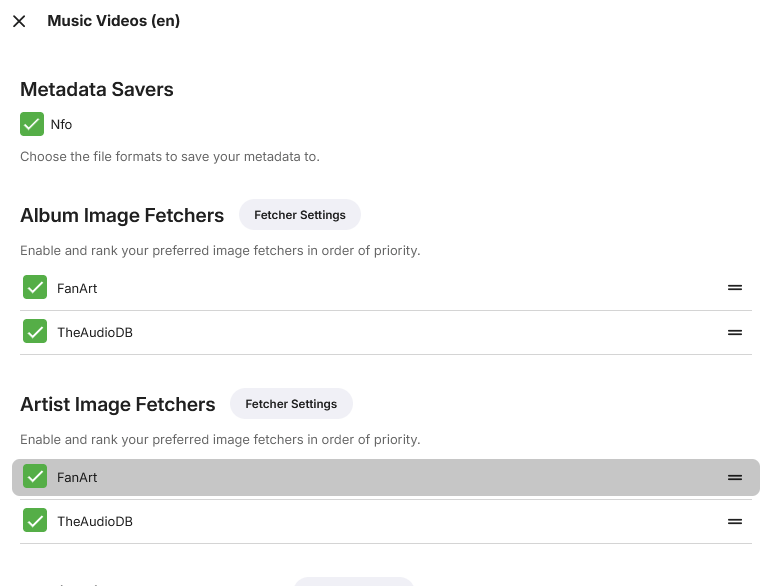Viewport: 776px width, 586px height.
Task: Select the FanArt name in Album Image Fetchers
Action: [x=77, y=288]
